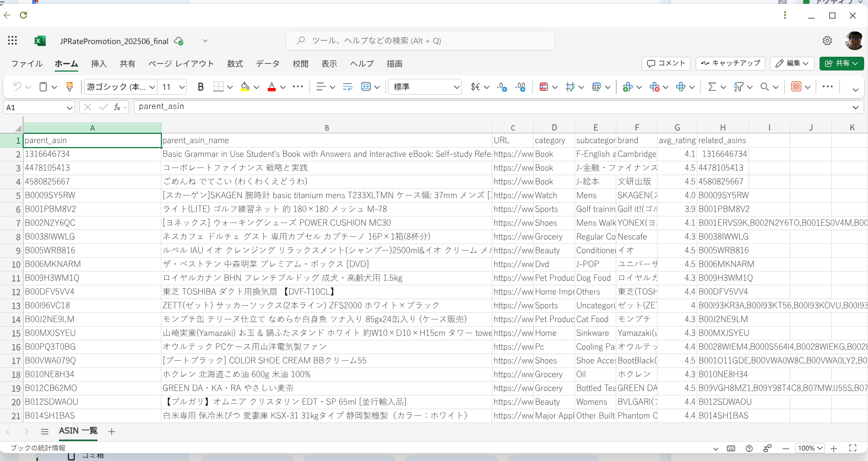Click the insert cells icon
The width and height of the screenshot is (868, 461).
[627, 87]
